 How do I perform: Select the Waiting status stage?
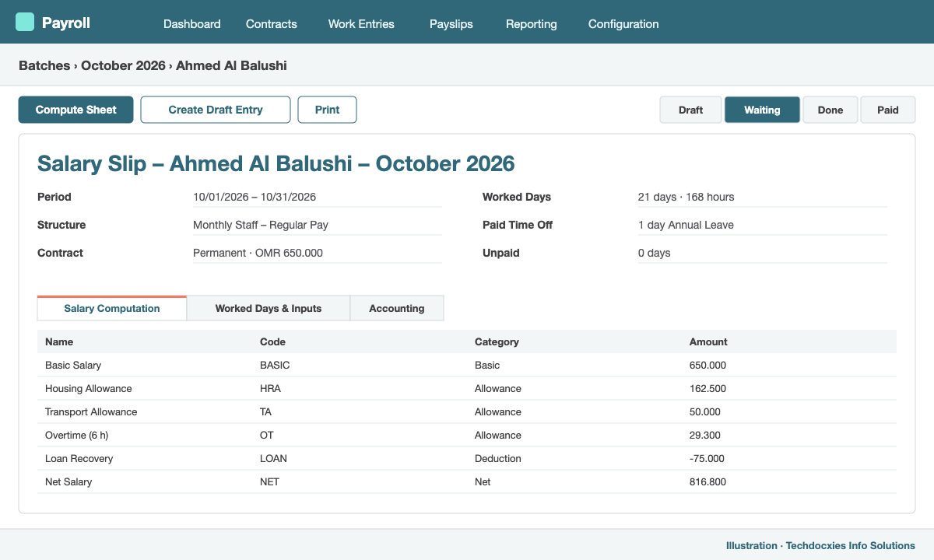pyautogui.click(x=762, y=110)
